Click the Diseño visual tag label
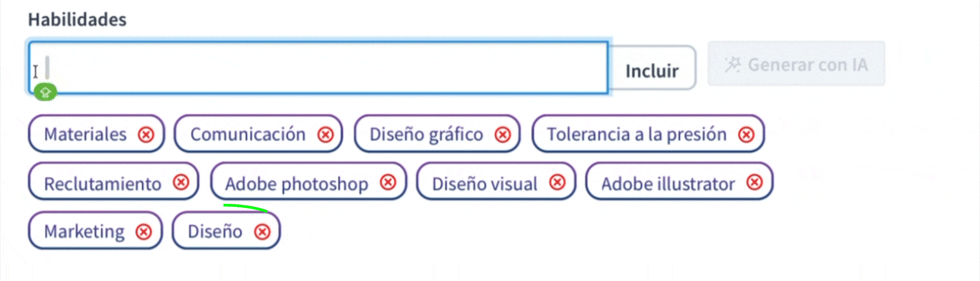Image resolution: width=980 pixels, height=281 pixels. pyautogui.click(x=484, y=183)
